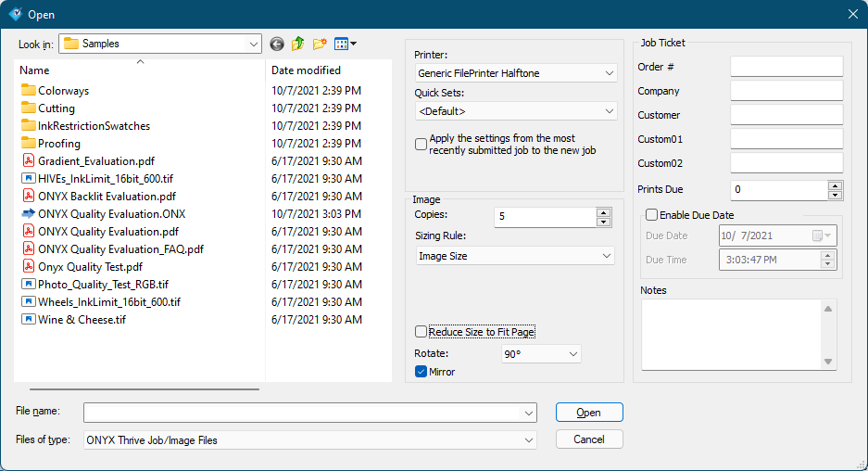Open the Quick Sets dropdown
Image resolution: width=868 pixels, height=471 pixels.
[516, 111]
